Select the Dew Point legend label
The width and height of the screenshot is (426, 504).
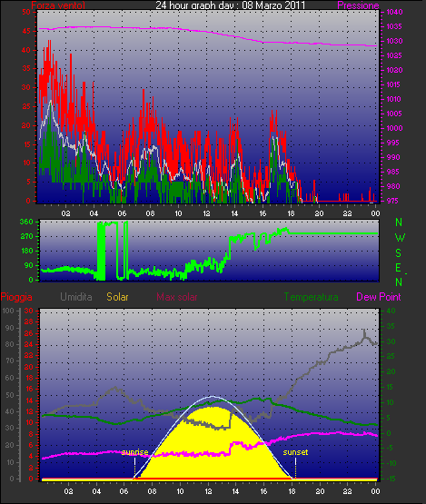pos(379,297)
